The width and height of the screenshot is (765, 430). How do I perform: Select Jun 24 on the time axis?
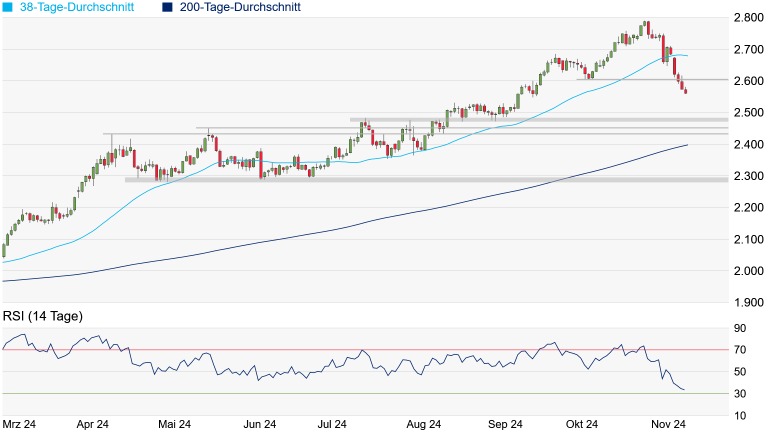point(259,424)
